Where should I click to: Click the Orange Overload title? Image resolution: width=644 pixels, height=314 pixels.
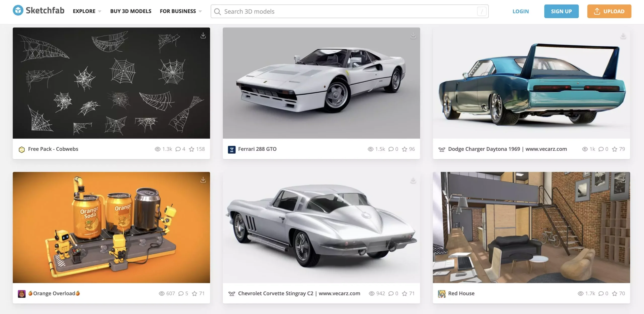[x=54, y=293]
